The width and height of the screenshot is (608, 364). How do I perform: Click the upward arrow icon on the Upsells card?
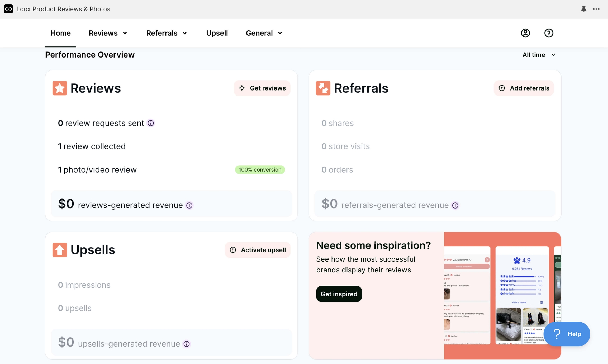(59, 250)
